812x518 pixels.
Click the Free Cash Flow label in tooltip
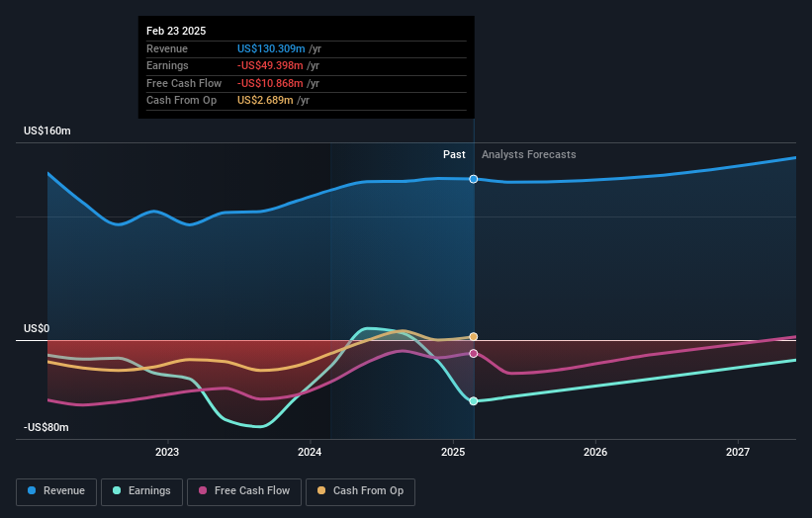click(184, 83)
